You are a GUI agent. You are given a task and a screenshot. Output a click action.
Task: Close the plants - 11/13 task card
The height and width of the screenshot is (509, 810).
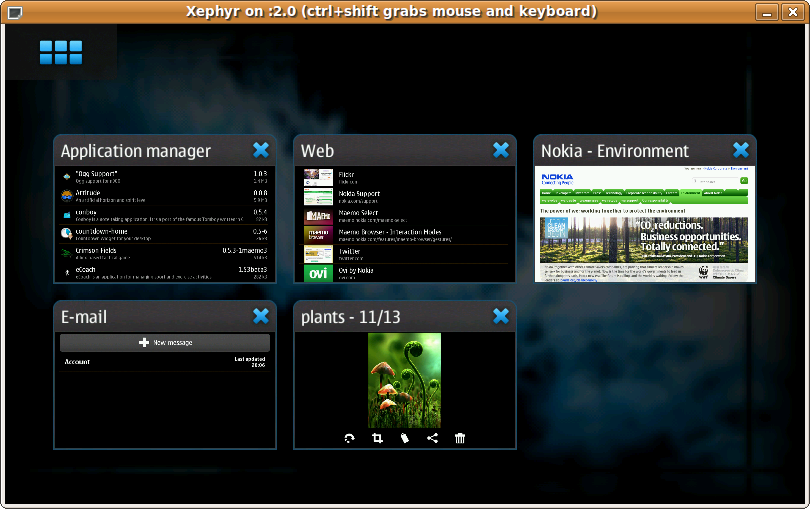pos(501,316)
